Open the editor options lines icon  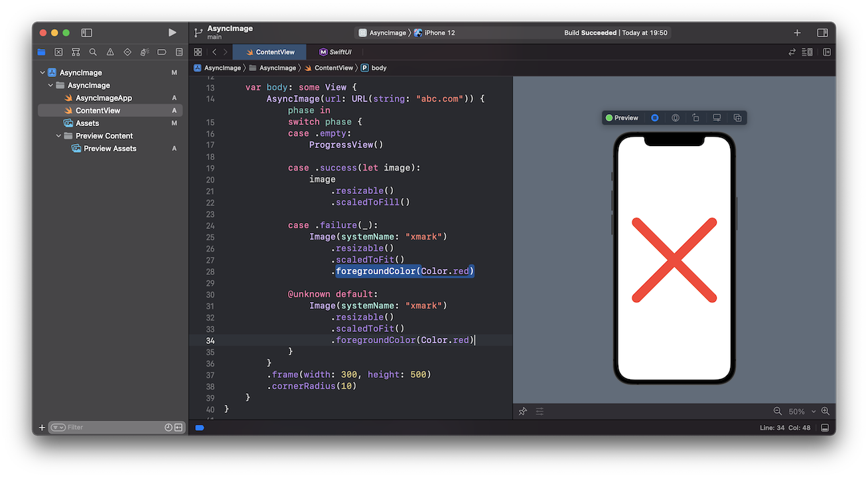coord(808,52)
